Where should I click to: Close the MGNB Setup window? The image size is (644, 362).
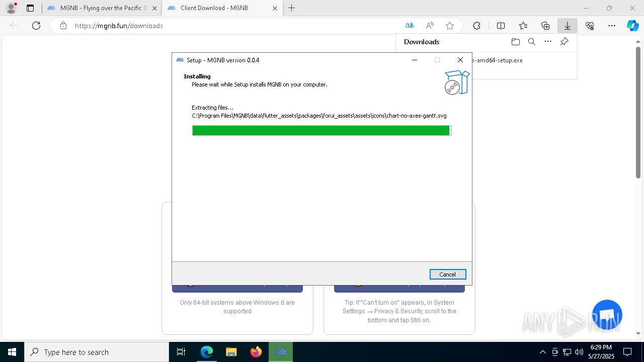tap(460, 60)
